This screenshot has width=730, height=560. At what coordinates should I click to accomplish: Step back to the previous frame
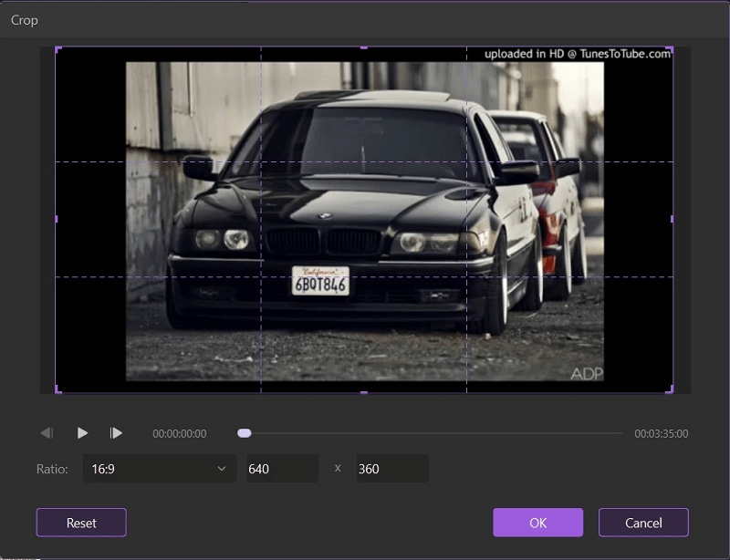pos(47,433)
